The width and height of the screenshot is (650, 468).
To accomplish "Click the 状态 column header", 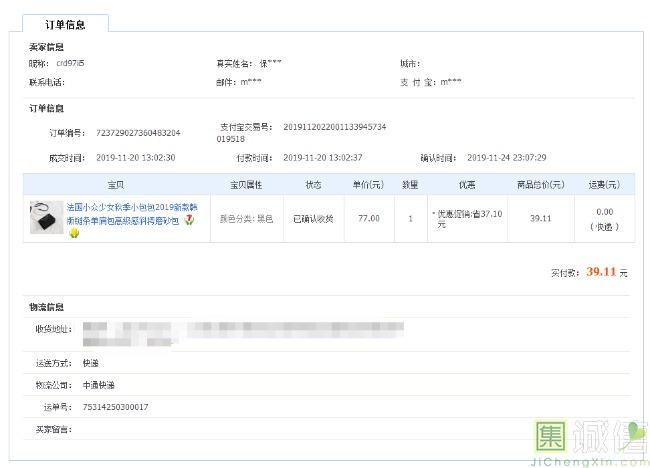I will [313, 185].
